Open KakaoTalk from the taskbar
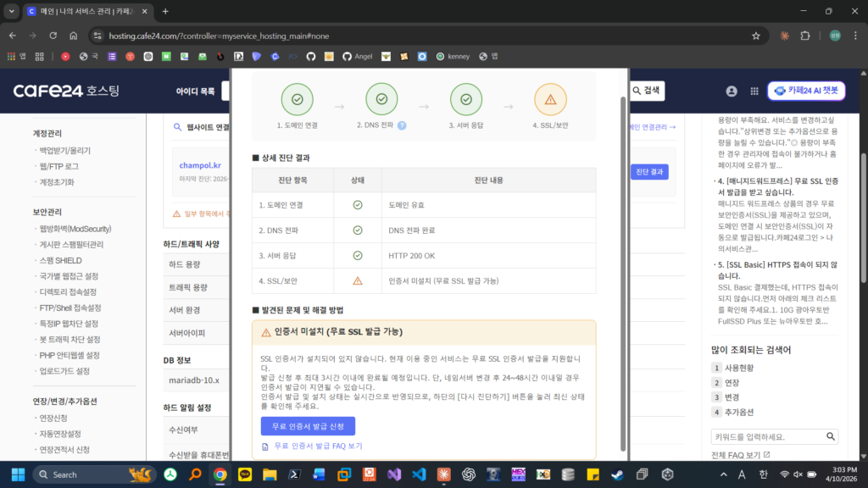This screenshot has height=488, width=868. (245, 474)
